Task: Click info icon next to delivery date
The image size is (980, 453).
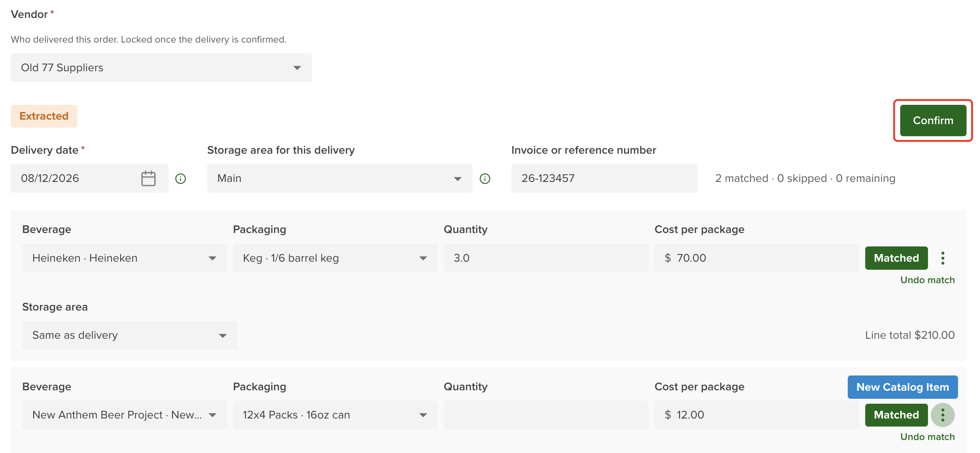Action: [181, 179]
